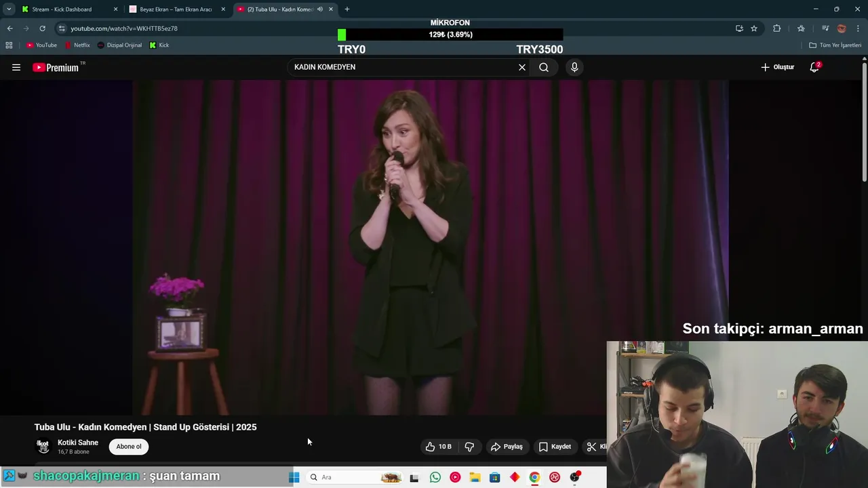Dislike the video with thumbs-down button
The image size is (868, 488).
pyautogui.click(x=469, y=447)
